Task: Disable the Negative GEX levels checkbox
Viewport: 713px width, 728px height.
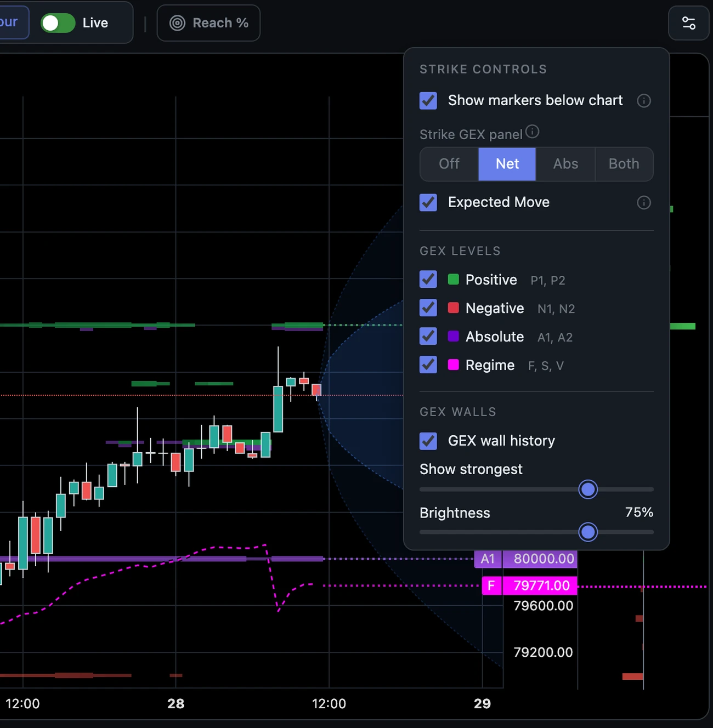Action: click(428, 308)
